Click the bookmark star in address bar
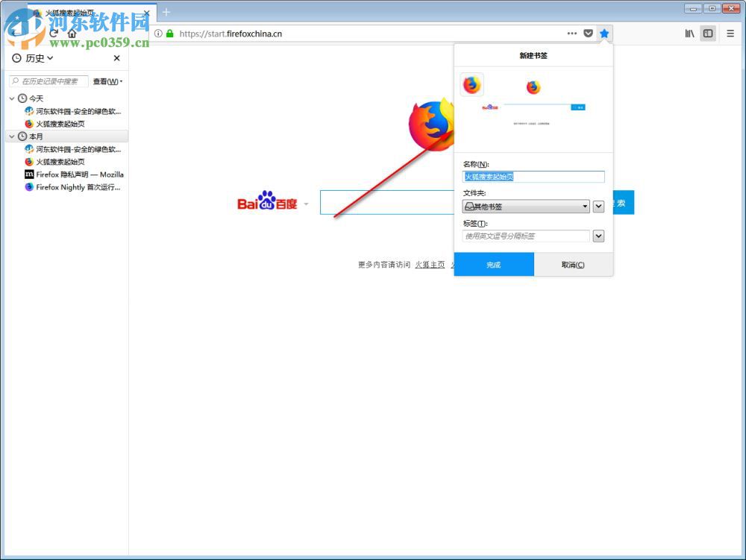The image size is (746, 560). pos(604,34)
